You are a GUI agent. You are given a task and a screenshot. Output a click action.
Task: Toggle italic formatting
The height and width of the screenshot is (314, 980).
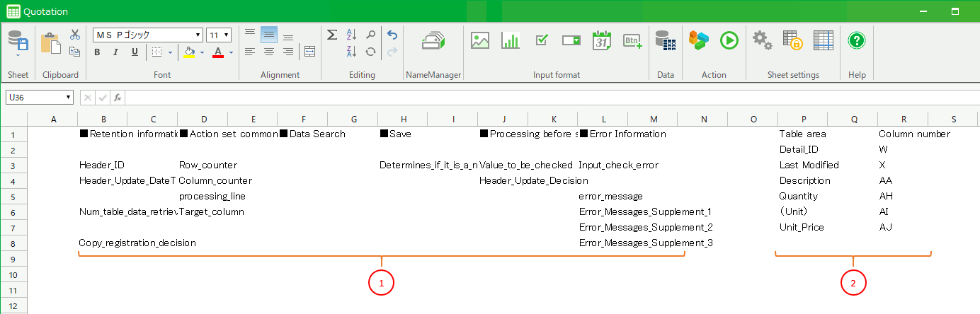coord(116,52)
